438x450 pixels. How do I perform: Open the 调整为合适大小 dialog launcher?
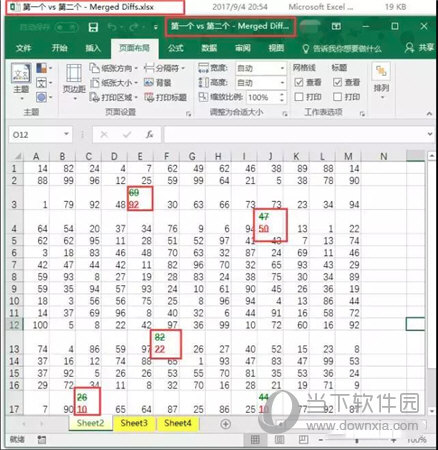[285, 114]
